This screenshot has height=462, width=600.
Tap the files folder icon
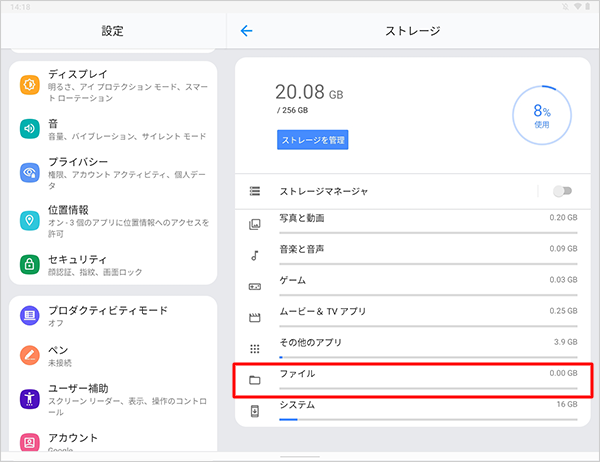[x=255, y=380]
